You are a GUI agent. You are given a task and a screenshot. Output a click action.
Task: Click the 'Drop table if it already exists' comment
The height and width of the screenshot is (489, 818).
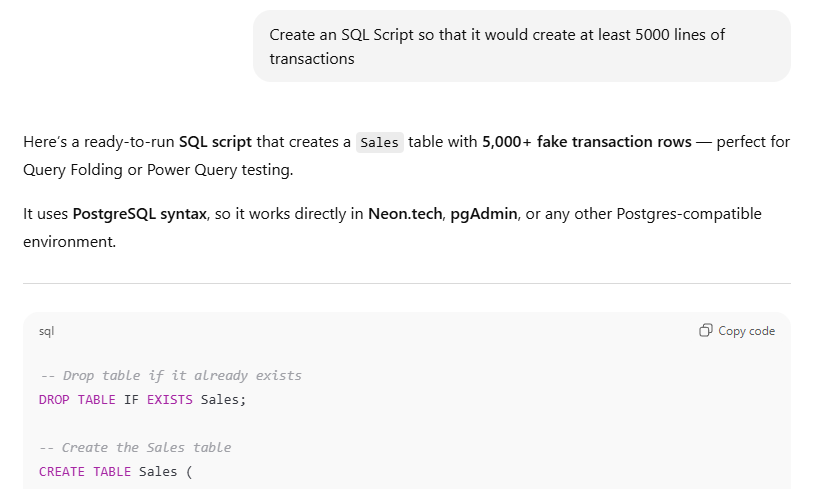(171, 376)
